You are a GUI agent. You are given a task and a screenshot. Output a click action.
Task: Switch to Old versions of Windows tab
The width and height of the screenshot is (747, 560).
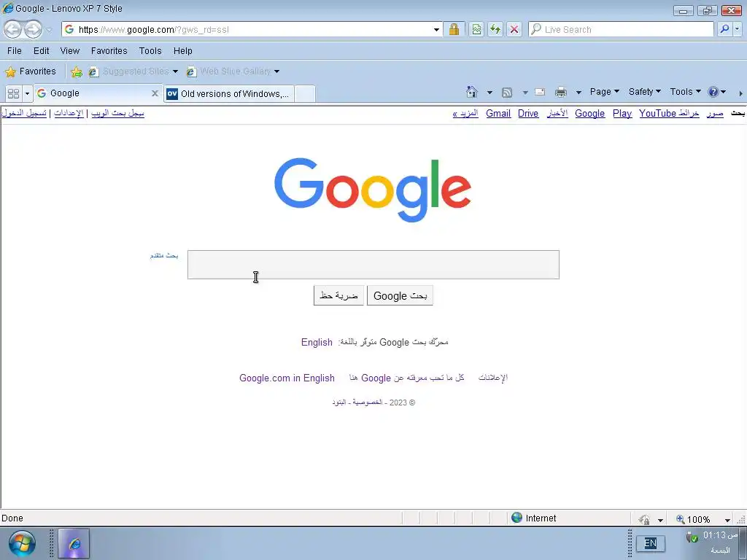pyautogui.click(x=228, y=94)
